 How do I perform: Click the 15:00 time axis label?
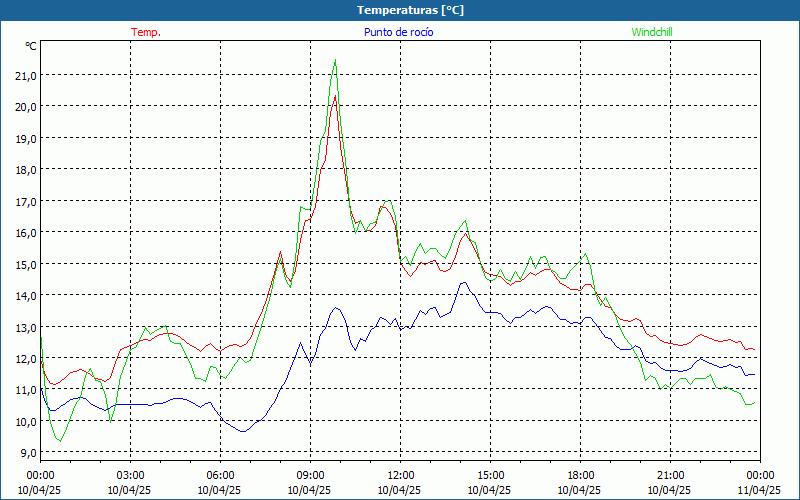click(x=490, y=475)
